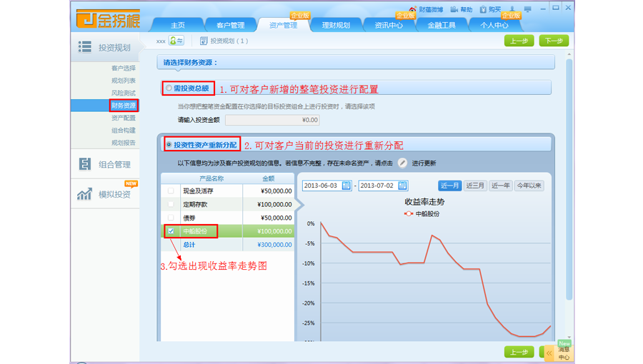Screen dimensions: 643x364
Task: Click the top 下一步 button
Action: pyautogui.click(x=554, y=41)
